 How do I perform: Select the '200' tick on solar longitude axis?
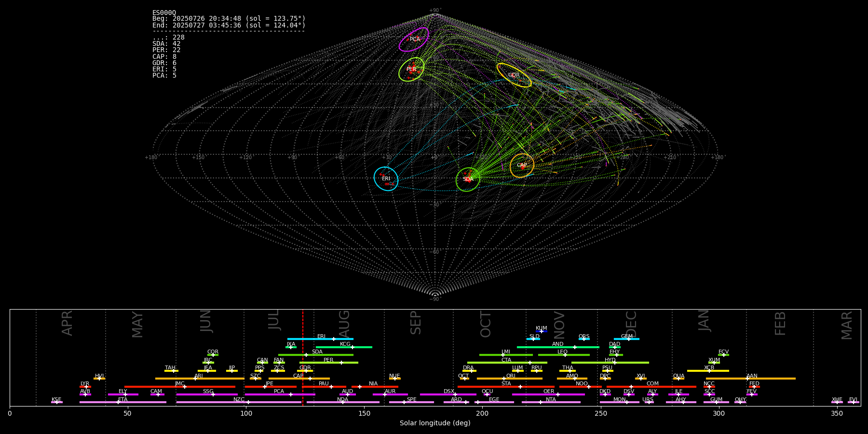click(x=482, y=413)
